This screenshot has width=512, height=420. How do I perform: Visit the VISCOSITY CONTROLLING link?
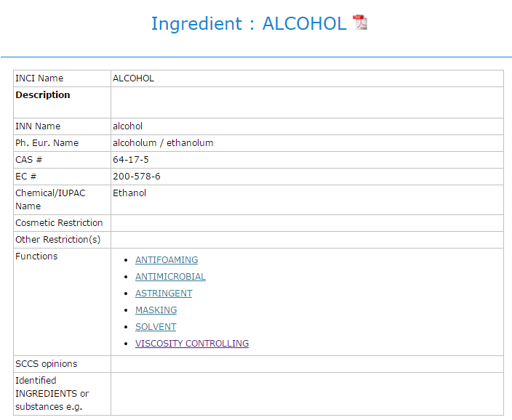[192, 343]
